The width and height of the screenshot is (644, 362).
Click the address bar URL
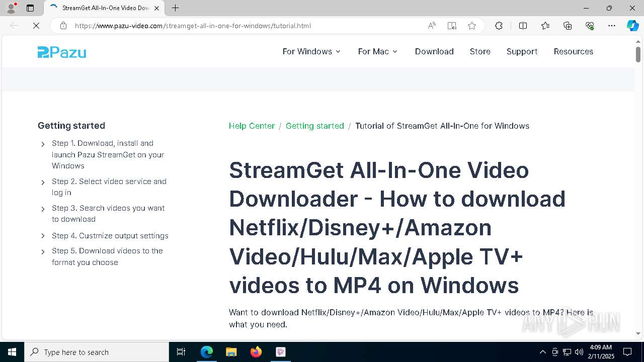pyautogui.click(x=193, y=26)
